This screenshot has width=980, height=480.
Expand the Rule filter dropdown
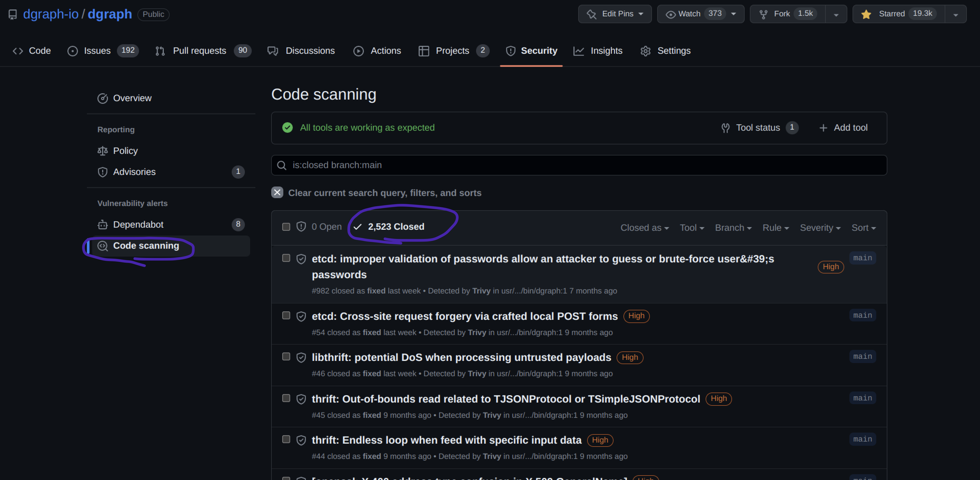coord(776,228)
